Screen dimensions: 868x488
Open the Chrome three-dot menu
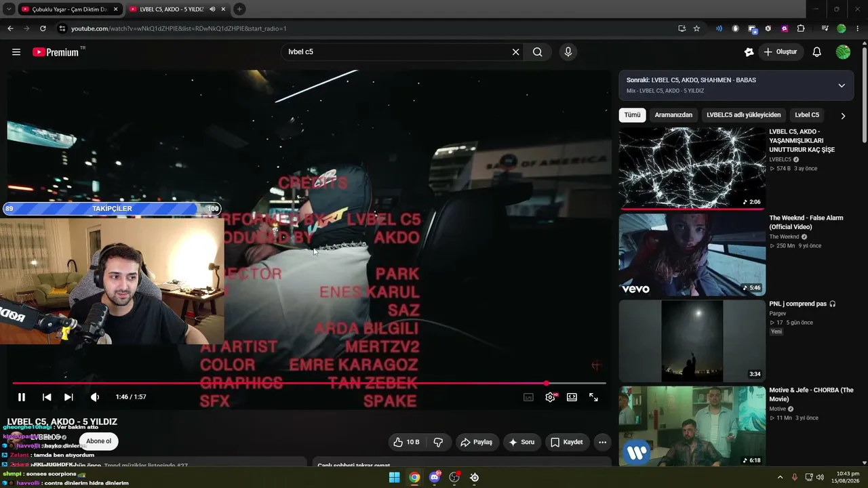[x=858, y=28]
